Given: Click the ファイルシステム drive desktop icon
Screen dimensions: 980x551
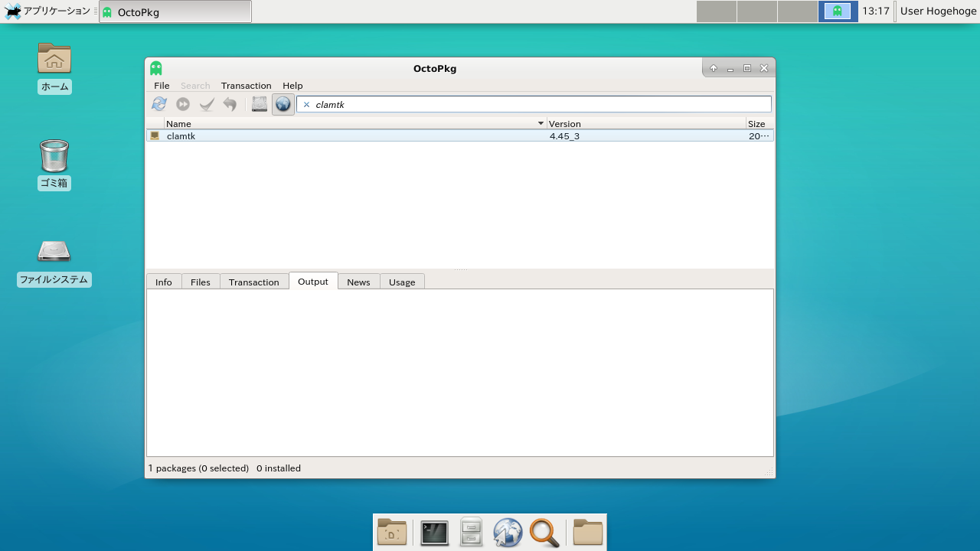Looking at the screenshot, I should (x=54, y=262).
